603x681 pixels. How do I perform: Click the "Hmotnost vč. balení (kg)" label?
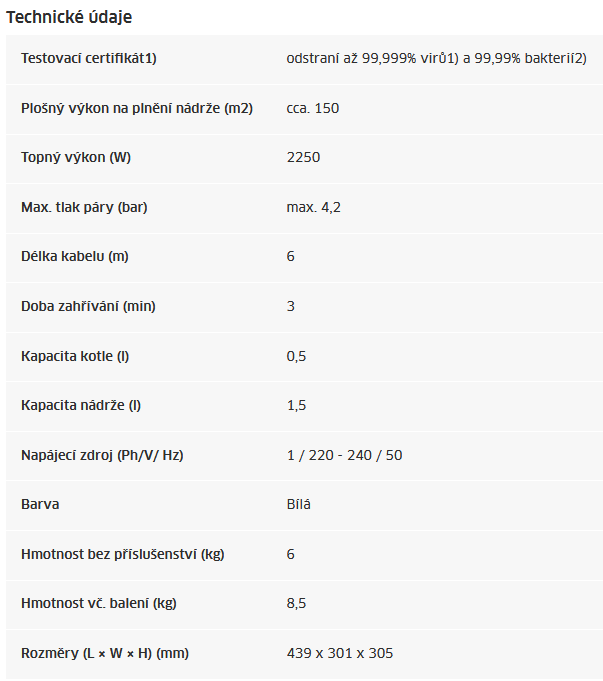[x=99, y=604]
